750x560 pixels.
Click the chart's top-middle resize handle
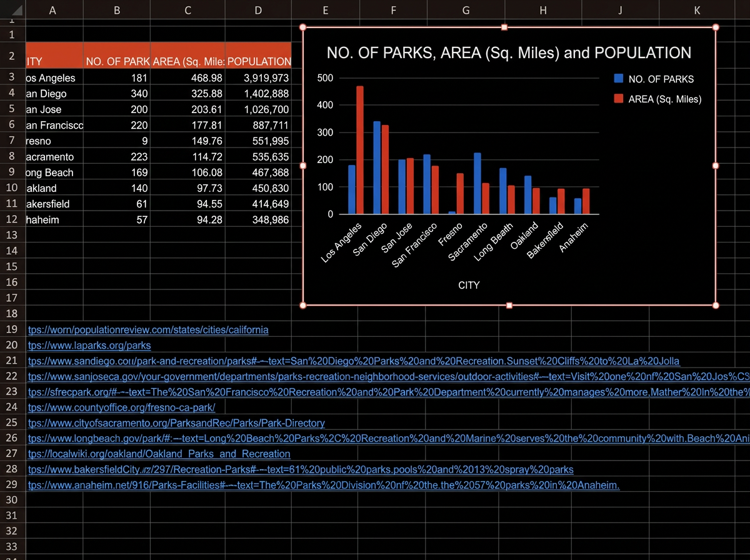(505, 27)
